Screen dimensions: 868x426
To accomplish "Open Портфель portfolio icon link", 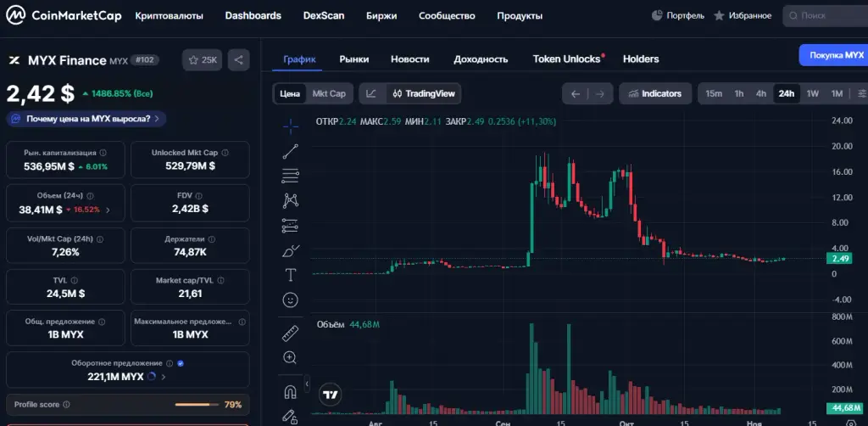I will [x=678, y=15].
